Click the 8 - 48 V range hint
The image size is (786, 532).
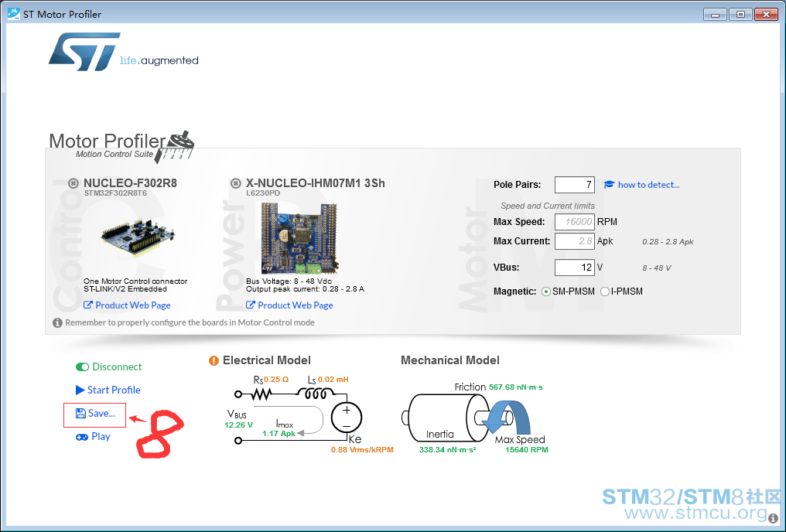[657, 268]
